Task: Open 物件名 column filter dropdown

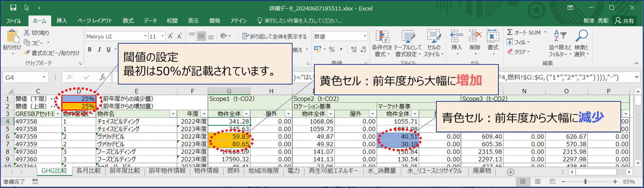Action: 173,114
